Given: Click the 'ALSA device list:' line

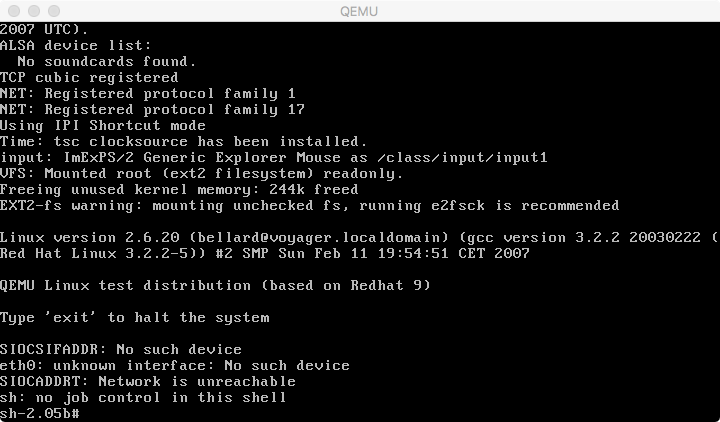Looking at the screenshot, I should (76, 45).
